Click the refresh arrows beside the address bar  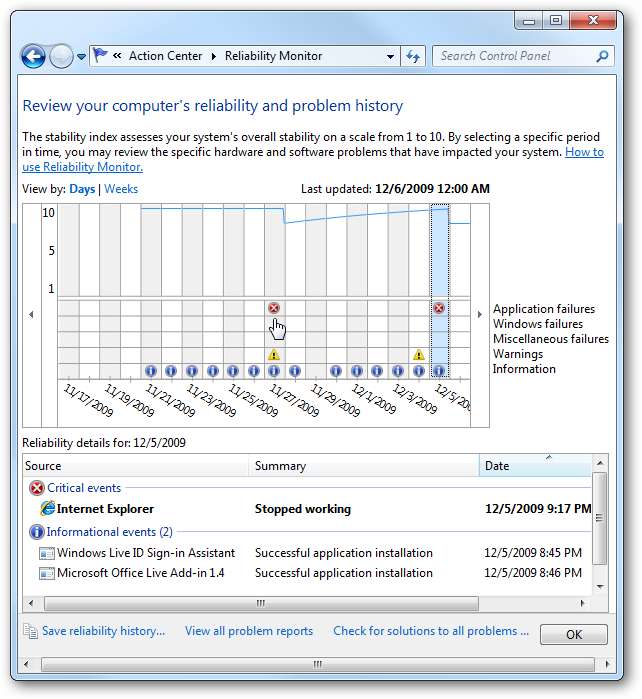(413, 57)
